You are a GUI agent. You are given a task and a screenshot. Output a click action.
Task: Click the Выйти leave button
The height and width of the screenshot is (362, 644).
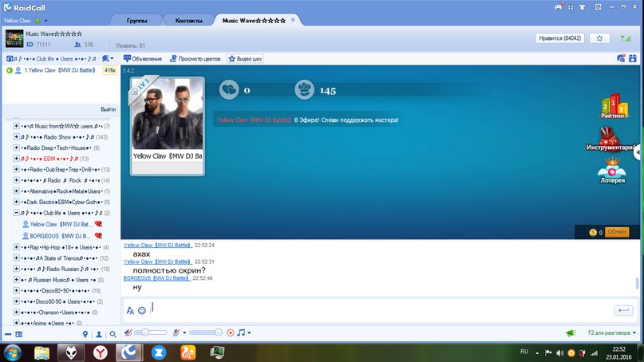click(108, 109)
